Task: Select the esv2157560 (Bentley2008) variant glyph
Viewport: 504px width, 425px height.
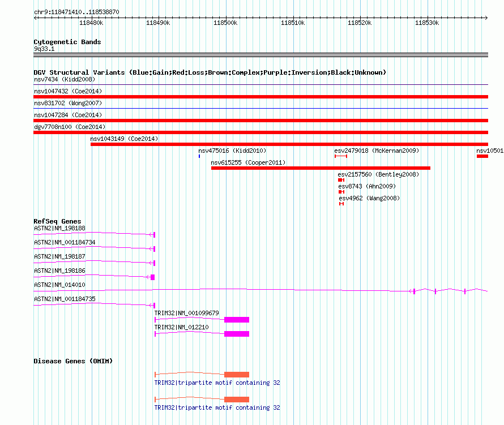Action: tap(341, 180)
